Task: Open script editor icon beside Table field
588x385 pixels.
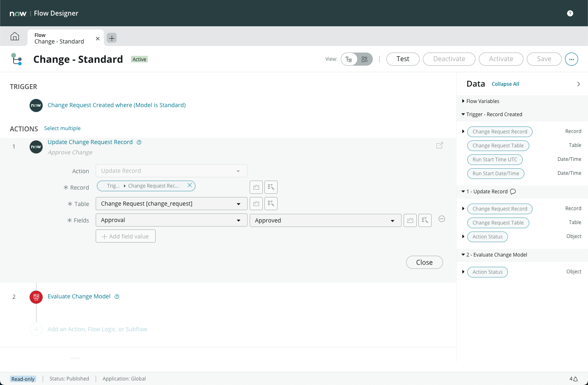Action: click(x=256, y=204)
